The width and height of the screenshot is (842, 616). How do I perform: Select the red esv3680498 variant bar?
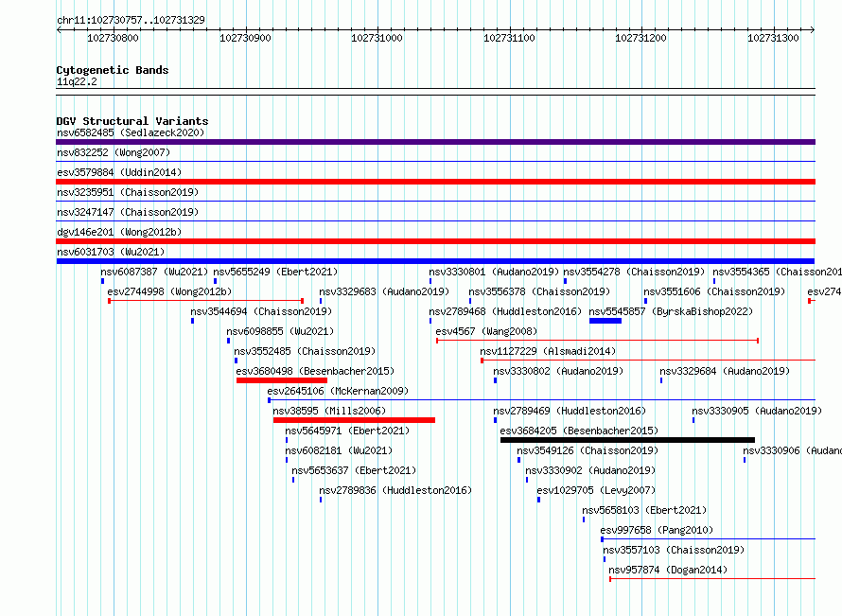coord(281,380)
